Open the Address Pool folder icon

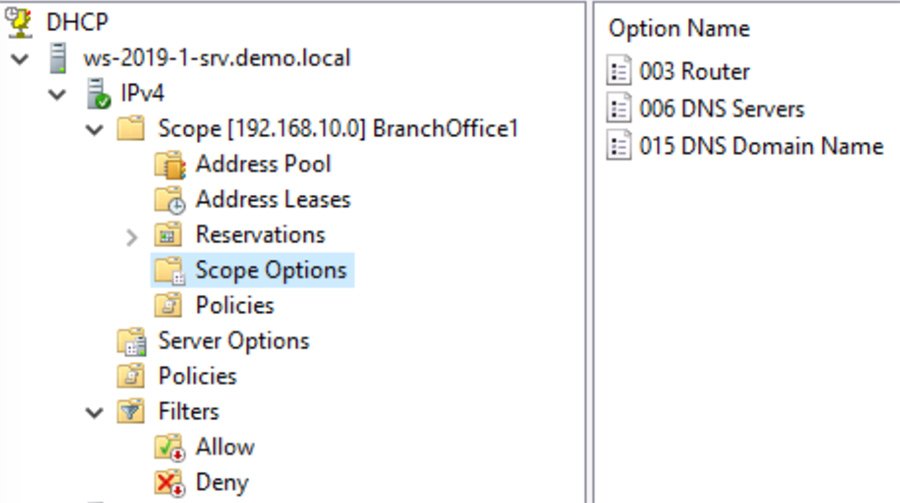click(x=170, y=164)
